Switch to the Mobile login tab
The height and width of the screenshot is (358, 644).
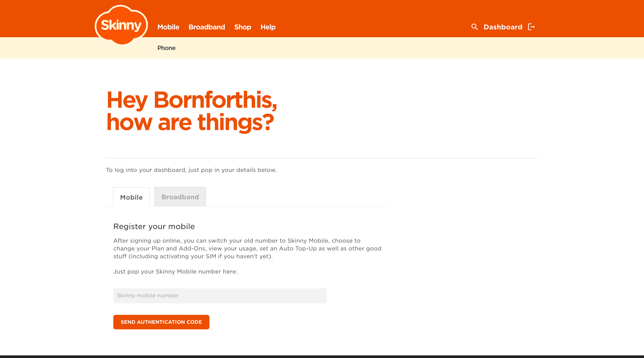coord(131,197)
